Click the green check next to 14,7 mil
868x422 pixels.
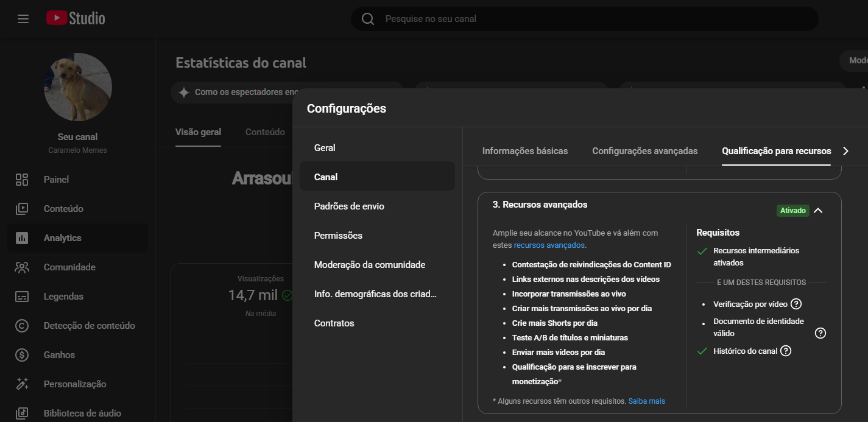pyautogui.click(x=287, y=295)
